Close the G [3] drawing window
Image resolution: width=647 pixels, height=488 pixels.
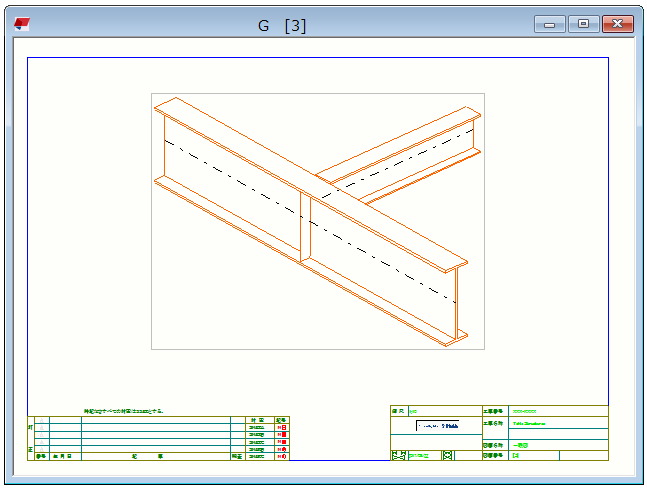pyautogui.click(x=618, y=24)
